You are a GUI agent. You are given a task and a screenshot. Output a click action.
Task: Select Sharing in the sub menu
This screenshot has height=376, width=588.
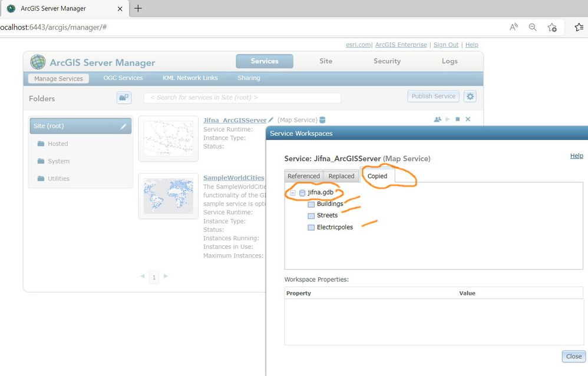[x=249, y=78]
